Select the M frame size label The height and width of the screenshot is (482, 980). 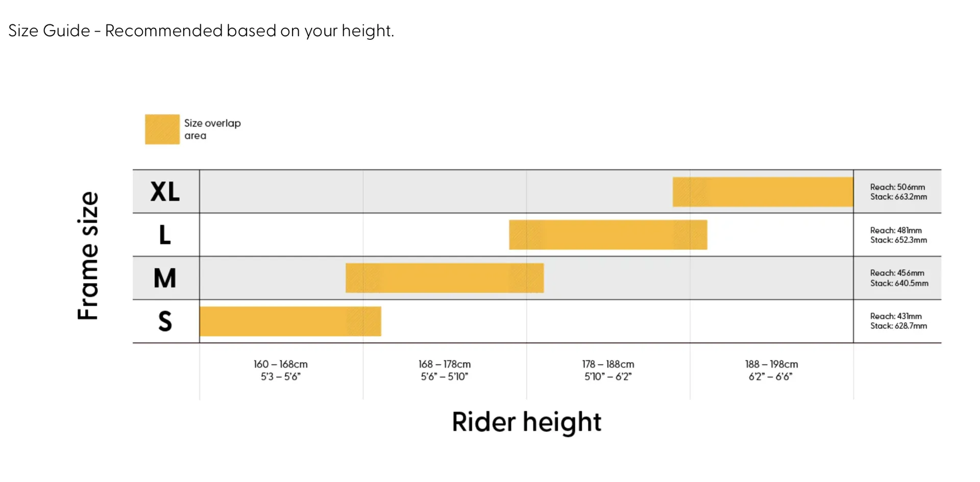click(165, 278)
